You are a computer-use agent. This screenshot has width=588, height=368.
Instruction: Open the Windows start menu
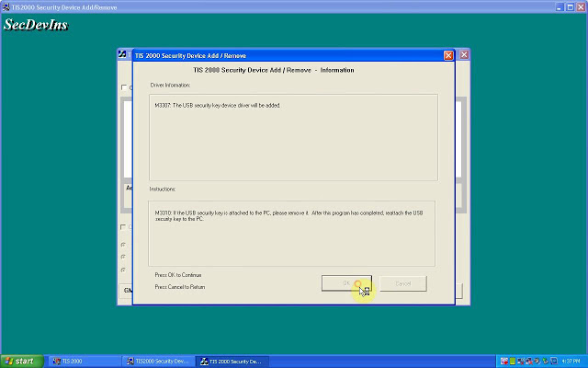[x=22, y=362]
